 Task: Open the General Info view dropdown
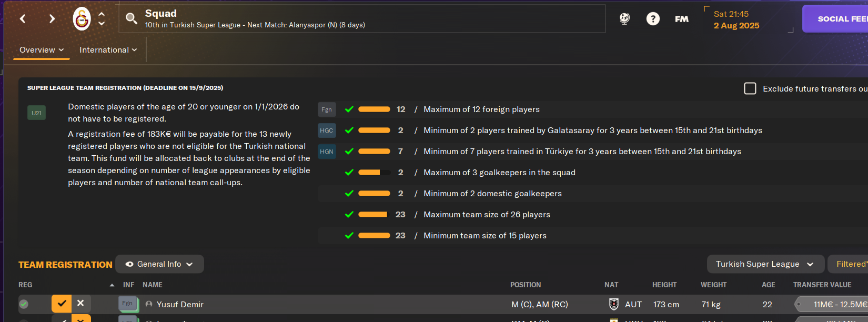pyautogui.click(x=159, y=264)
